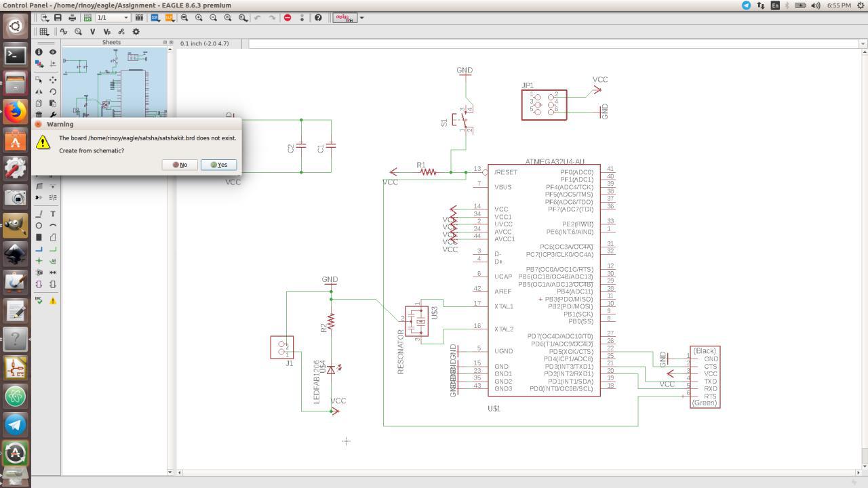Open the Atom editor from the dock
868x488 pixels.
click(x=15, y=396)
